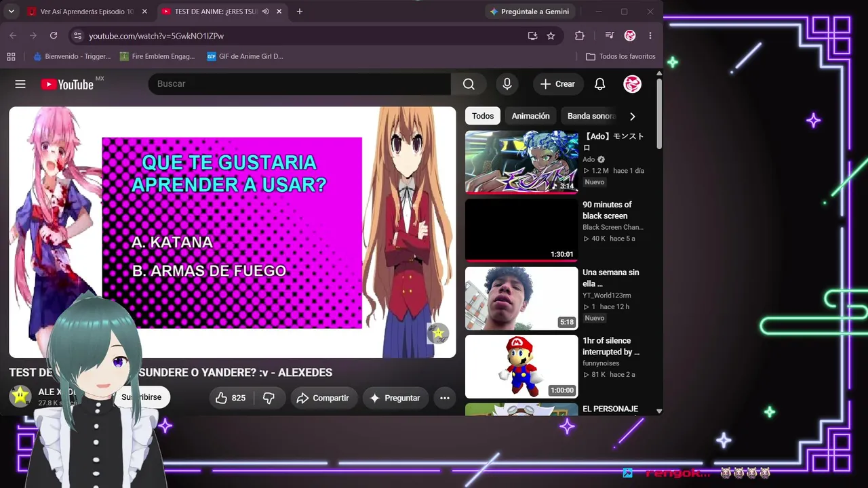The image size is (868, 488).
Task: Install the YouTube app from address bar
Action: click(x=532, y=36)
